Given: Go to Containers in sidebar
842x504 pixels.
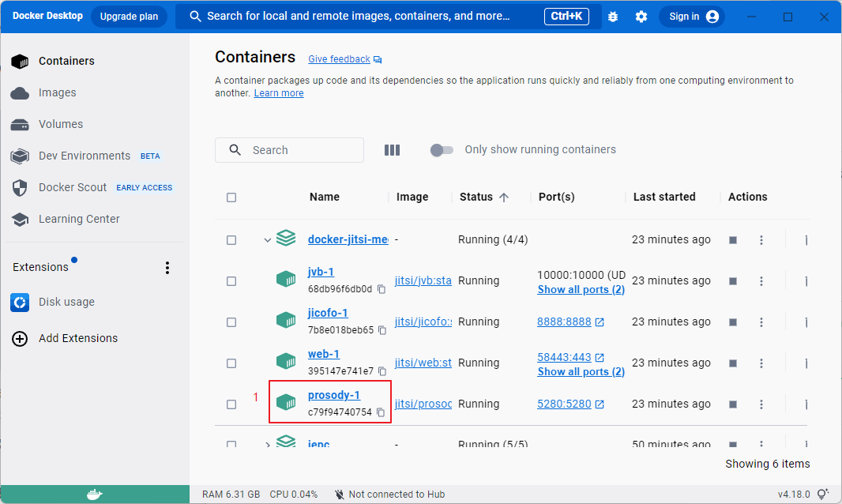Looking at the screenshot, I should pyautogui.click(x=66, y=62).
